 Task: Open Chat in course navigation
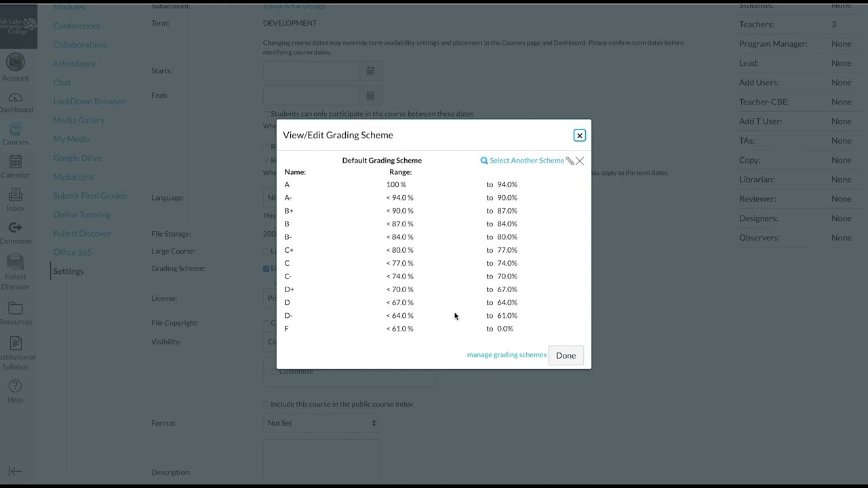(x=62, y=83)
